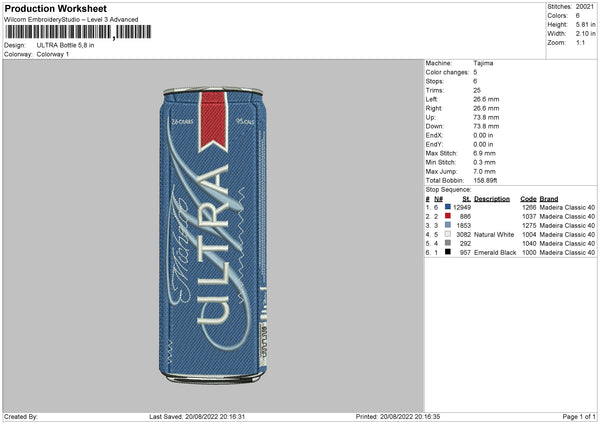600x424 pixels.
Task: Click the 'Up:' label
Action: 430,117
